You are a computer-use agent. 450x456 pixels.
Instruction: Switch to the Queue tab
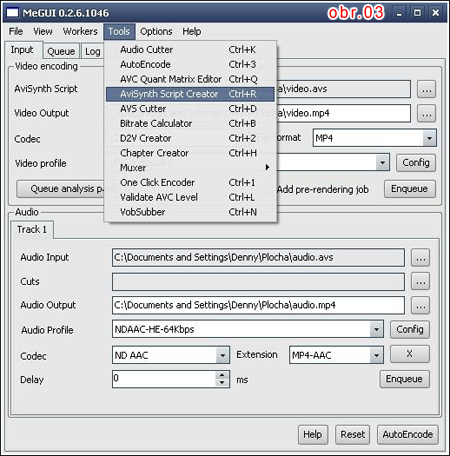tap(61, 51)
